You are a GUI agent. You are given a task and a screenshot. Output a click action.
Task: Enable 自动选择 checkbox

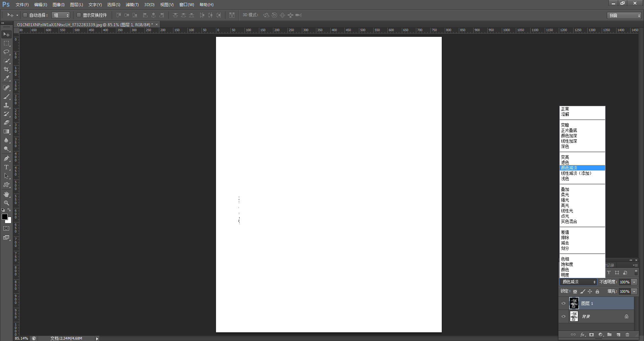pos(25,15)
